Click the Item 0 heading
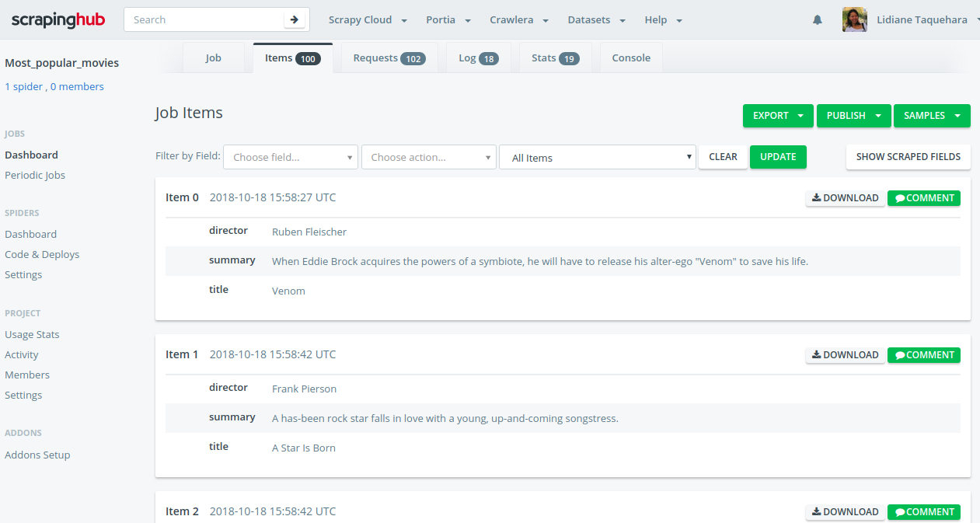980x523 pixels. tap(182, 197)
